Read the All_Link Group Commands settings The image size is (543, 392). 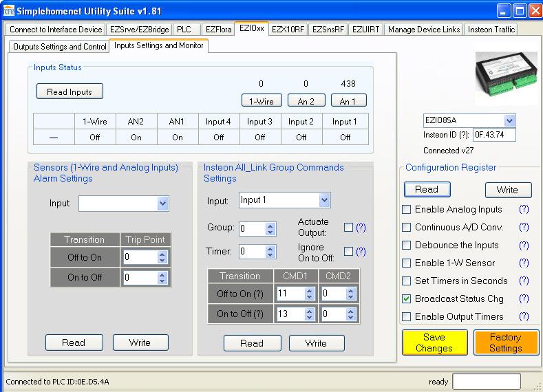click(x=252, y=343)
